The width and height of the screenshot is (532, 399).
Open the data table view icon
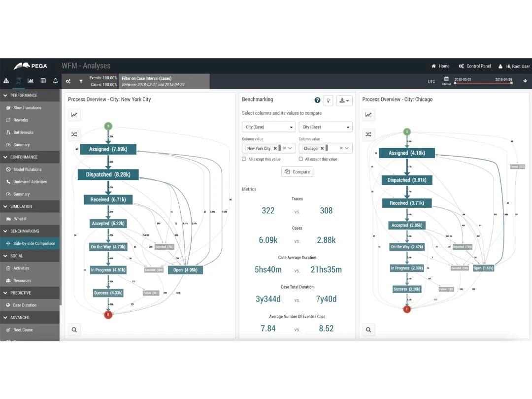coord(43,81)
